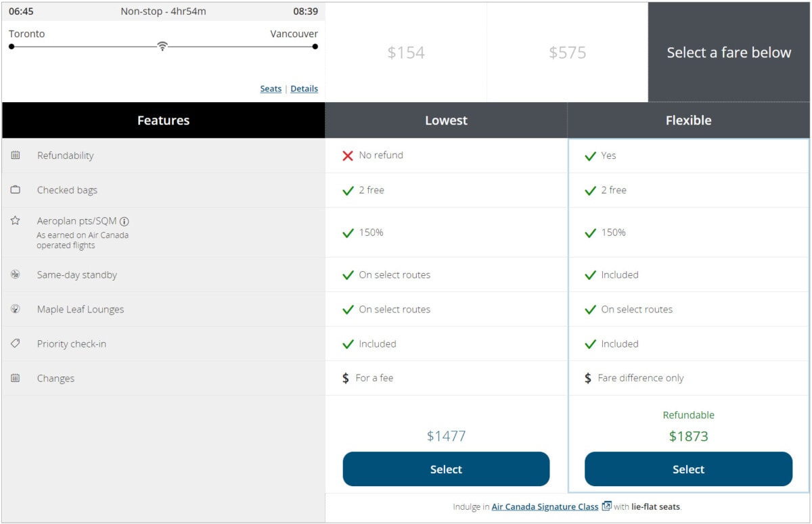812x524 pixels.
Task: Select the Lowest fare at $1477
Action: tap(446, 469)
